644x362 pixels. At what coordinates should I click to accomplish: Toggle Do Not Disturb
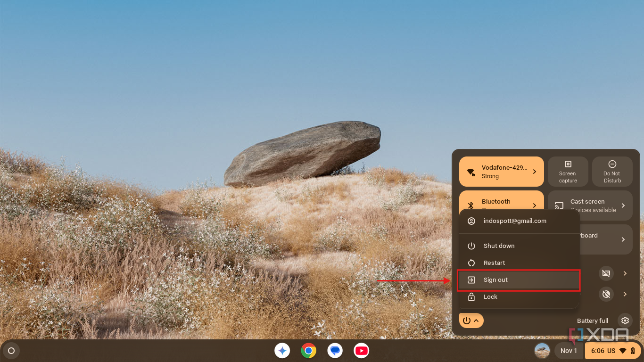612,172
